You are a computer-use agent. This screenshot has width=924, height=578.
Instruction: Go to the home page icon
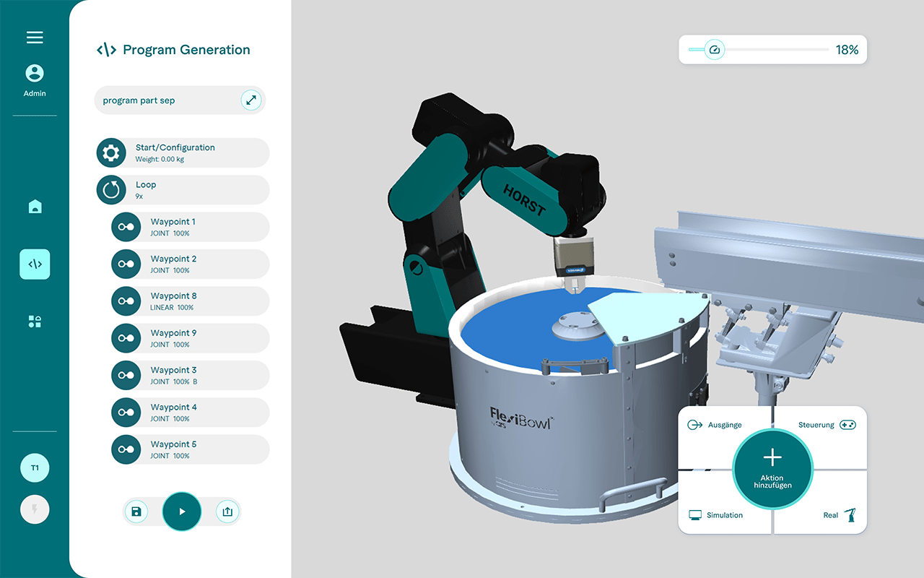(35, 207)
